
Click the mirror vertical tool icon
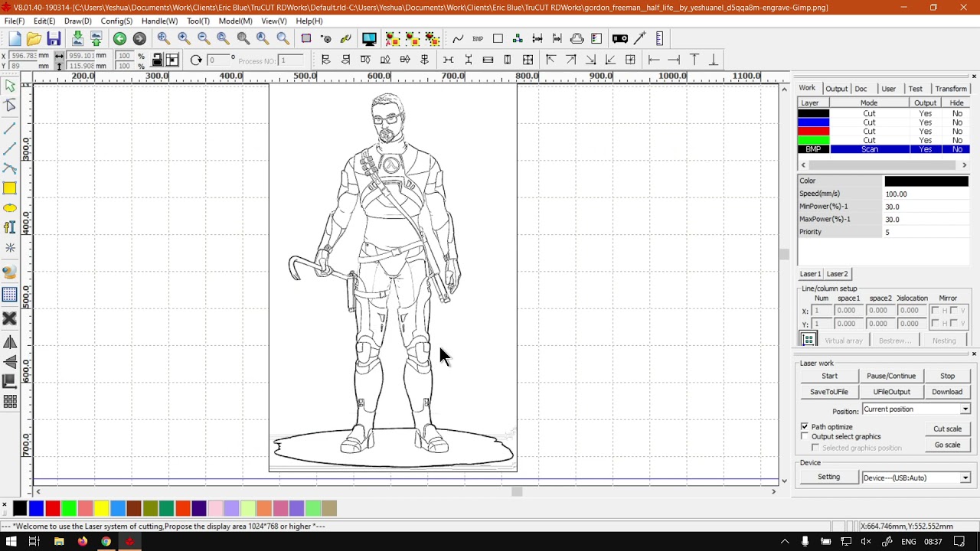[10, 362]
